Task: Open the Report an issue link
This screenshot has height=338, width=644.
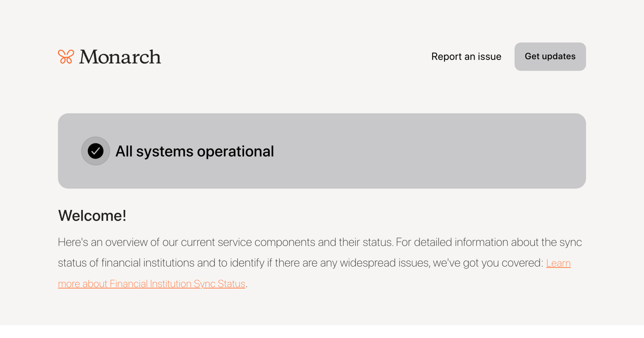Action: tap(466, 57)
